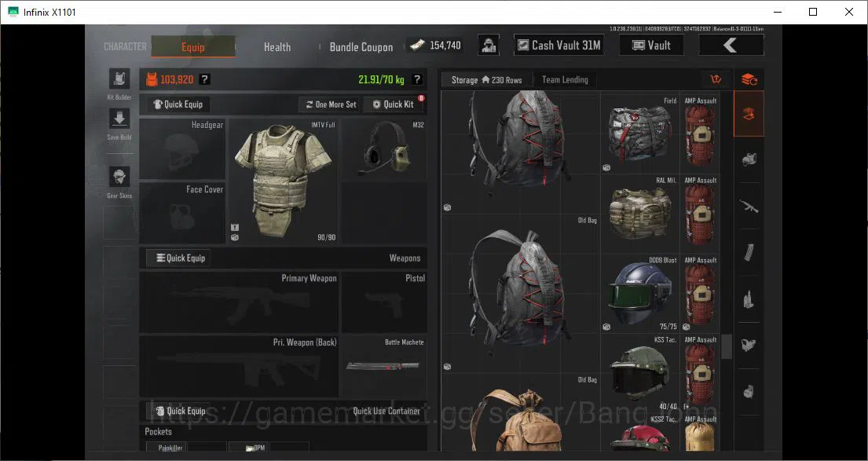
Task: Filter storage by grenade category icon
Action: [x=749, y=392]
